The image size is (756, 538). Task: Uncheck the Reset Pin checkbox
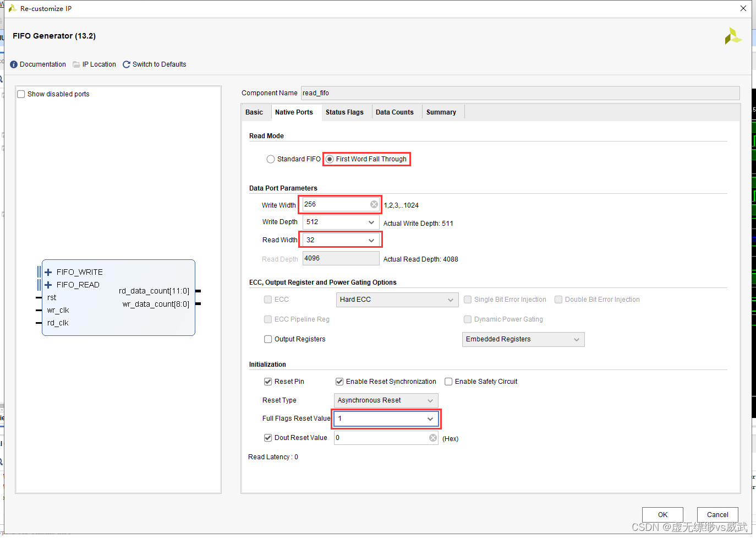[268, 382]
